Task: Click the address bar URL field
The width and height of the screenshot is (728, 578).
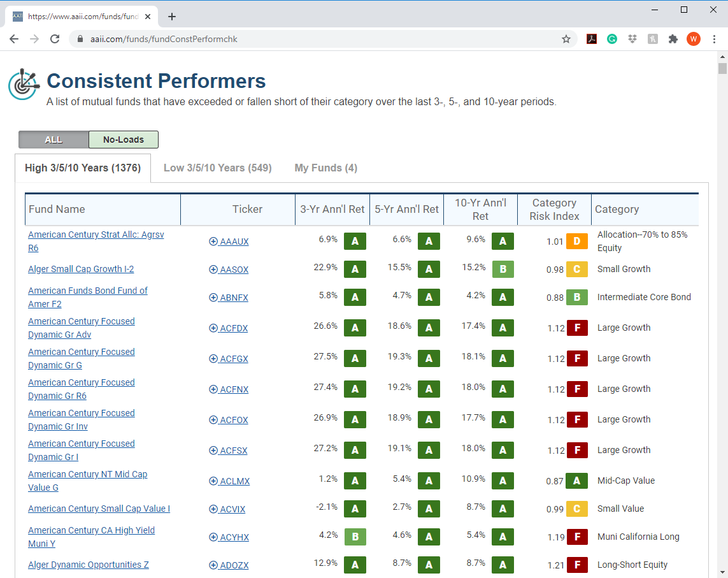Action: (x=323, y=39)
